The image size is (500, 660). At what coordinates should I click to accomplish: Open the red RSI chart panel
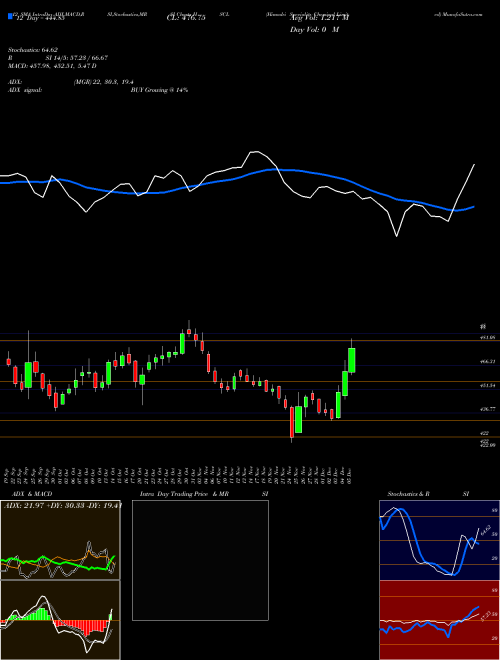[x=439, y=620]
